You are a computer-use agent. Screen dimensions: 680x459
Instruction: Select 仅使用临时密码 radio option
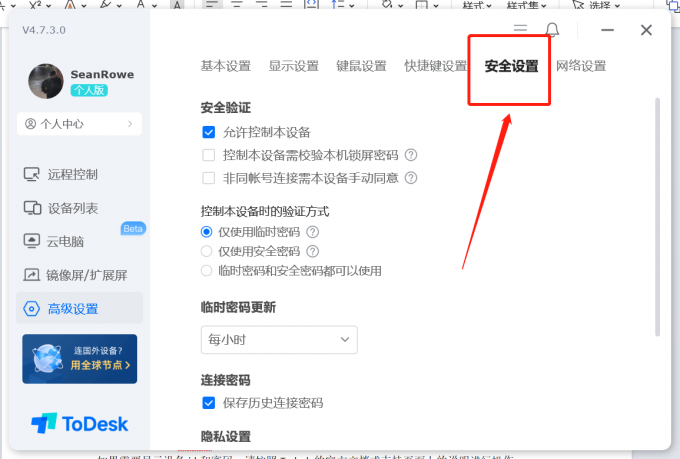(x=206, y=232)
